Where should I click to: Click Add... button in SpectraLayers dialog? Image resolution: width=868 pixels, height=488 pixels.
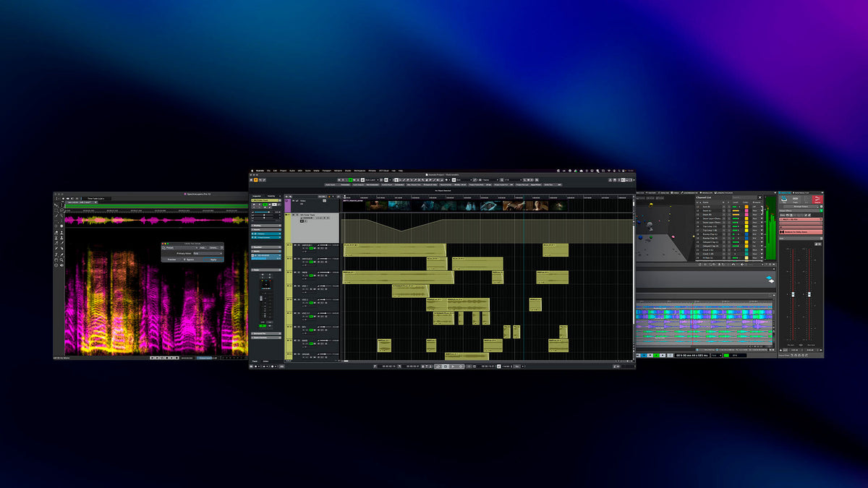point(203,248)
